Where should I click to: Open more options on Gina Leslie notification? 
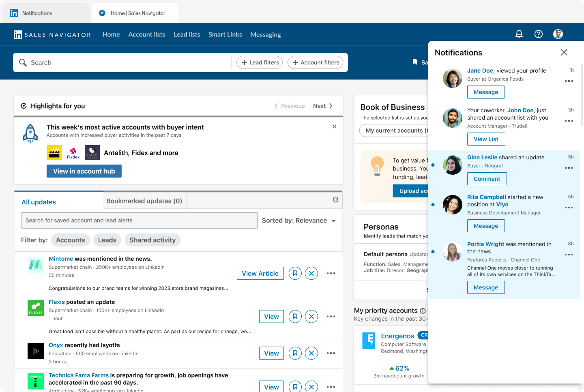click(x=569, y=168)
